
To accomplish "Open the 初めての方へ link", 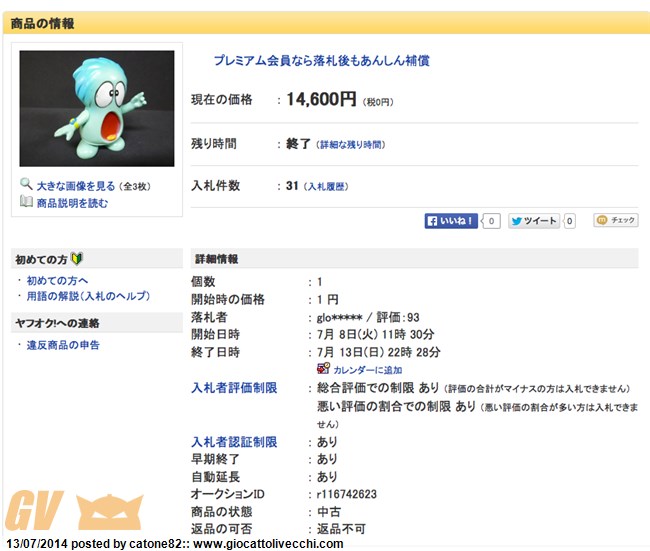I will tap(57, 281).
